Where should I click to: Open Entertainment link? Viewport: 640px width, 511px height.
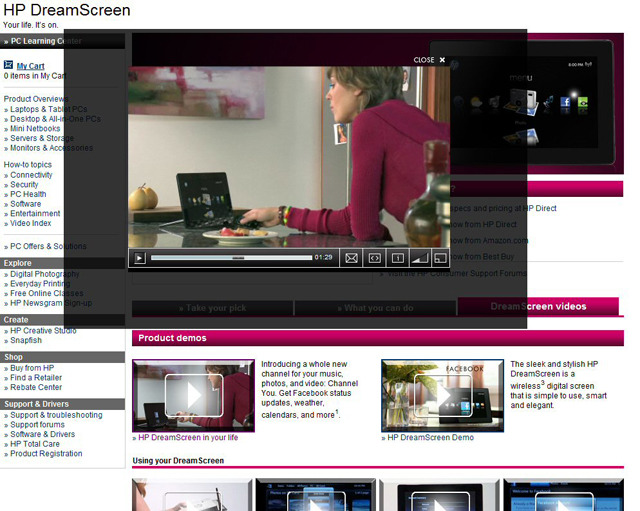coord(35,213)
